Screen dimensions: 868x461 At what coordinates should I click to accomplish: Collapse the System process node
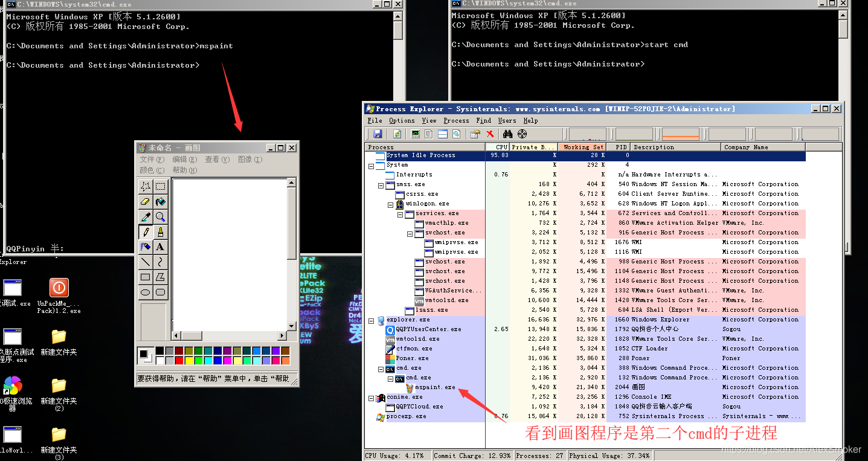(371, 165)
